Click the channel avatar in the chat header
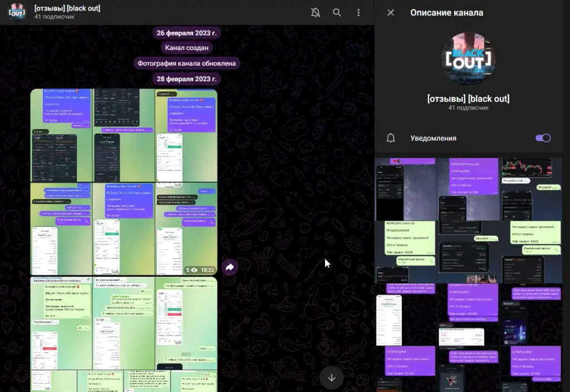The width and height of the screenshot is (570, 392). (x=17, y=12)
